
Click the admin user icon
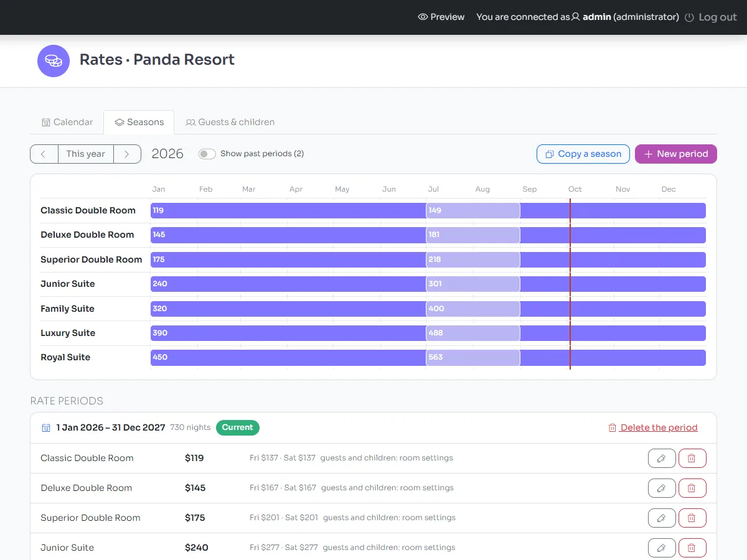click(576, 17)
